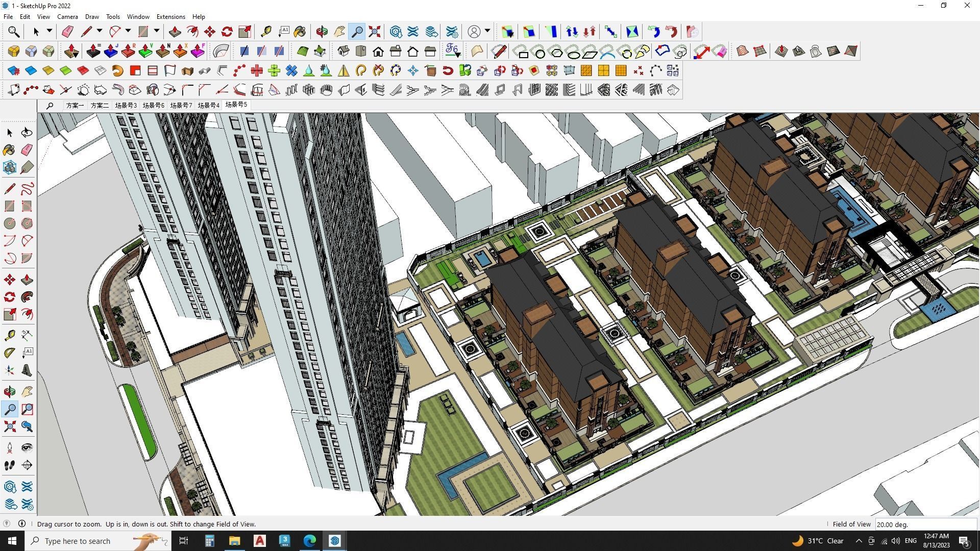Open AutoCAD red A taskbar icon
The height and width of the screenshot is (551, 980).
[x=260, y=541]
